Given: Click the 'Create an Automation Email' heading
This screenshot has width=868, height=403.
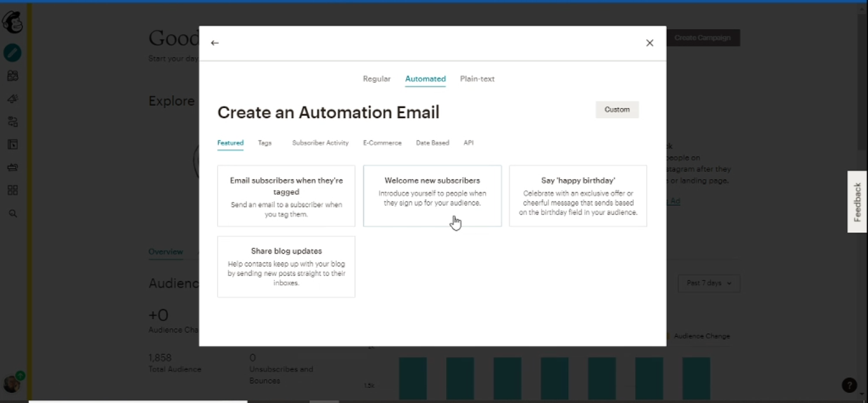Looking at the screenshot, I should pos(328,113).
